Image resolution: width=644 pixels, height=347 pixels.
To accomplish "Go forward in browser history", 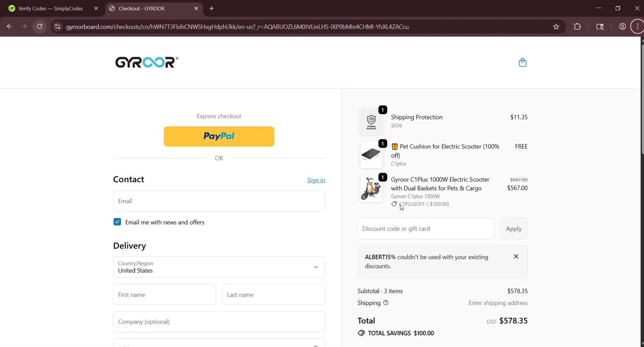I will [24, 27].
